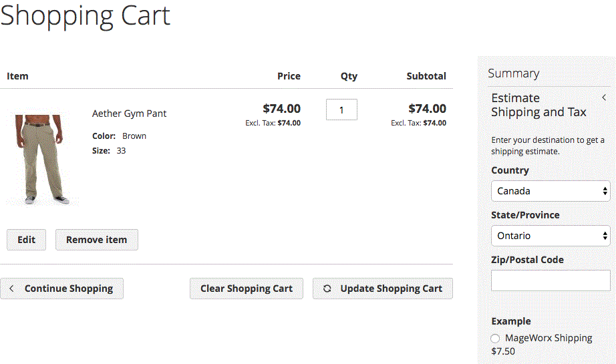Go back via Continue Shopping text

coord(69,289)
